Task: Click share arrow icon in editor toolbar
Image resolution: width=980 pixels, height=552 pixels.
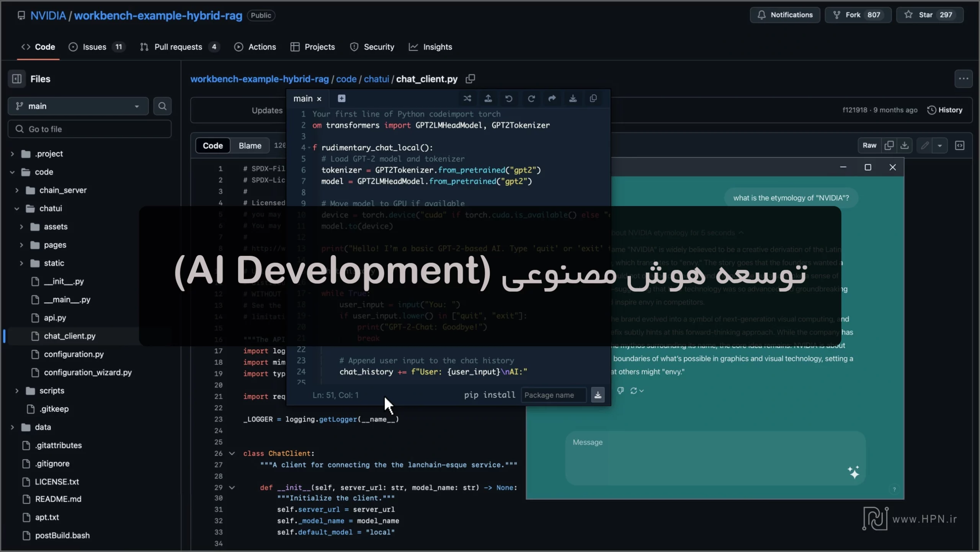Action: click(552, 98)
